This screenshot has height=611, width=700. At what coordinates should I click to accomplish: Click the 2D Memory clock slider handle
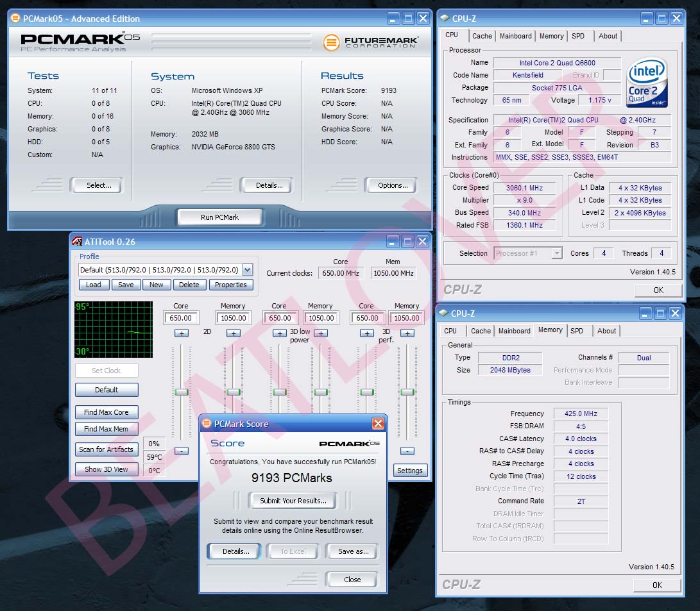point(234,392)
